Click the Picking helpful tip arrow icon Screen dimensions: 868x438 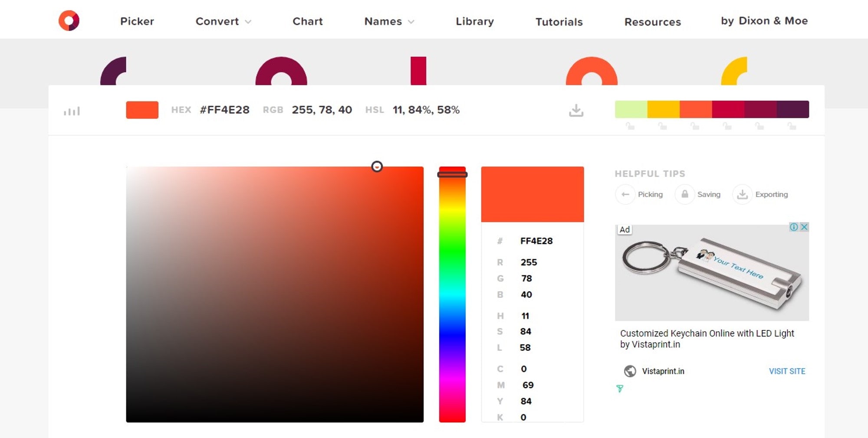click(x=625, y=194)
